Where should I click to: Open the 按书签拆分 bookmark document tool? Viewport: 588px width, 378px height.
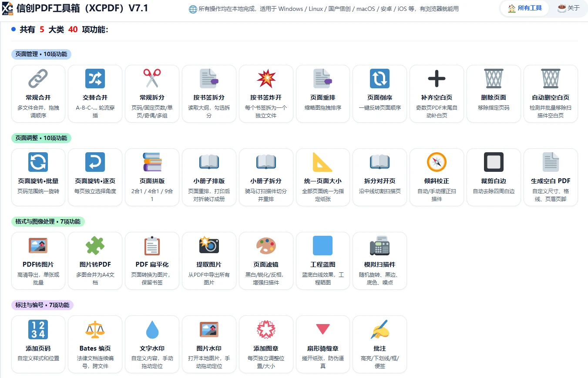[x=209, y=94]
